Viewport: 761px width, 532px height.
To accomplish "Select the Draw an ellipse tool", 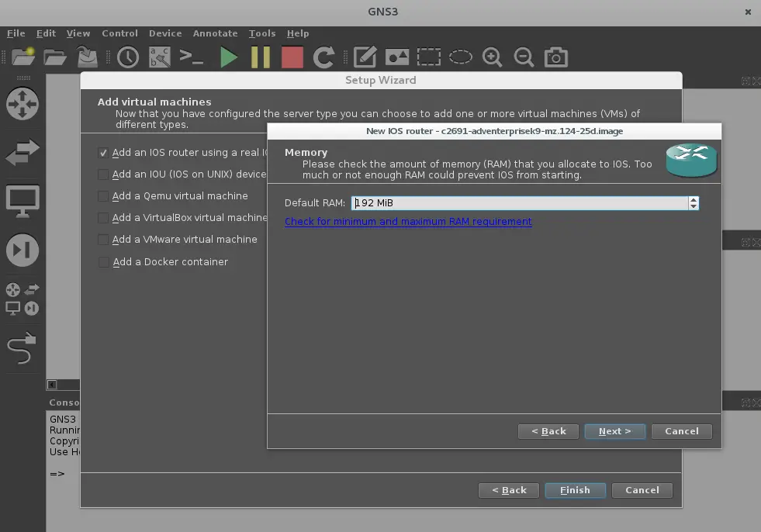I will (x=461, y=57).
